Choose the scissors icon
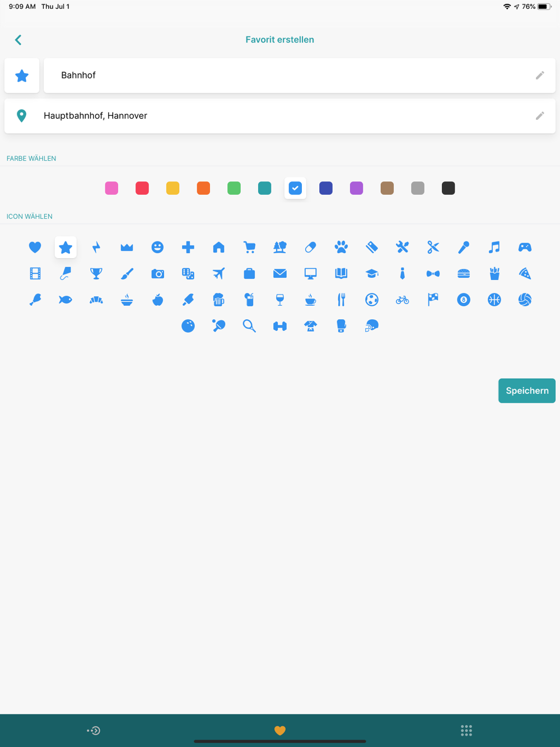Viewport: 560px width, 747px height. pyautogui.click(x=433, y=247)
